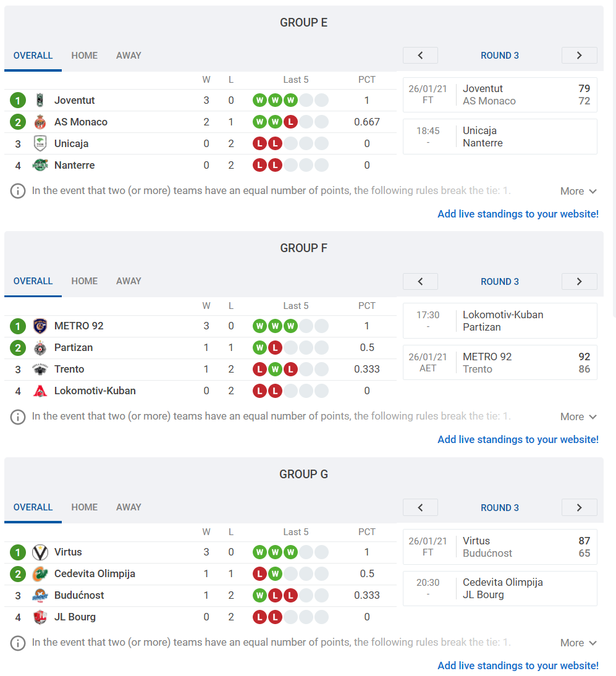616x676 pixels.
Task: Expand More tie-break rules for Group E
Action: coord(578,191)
